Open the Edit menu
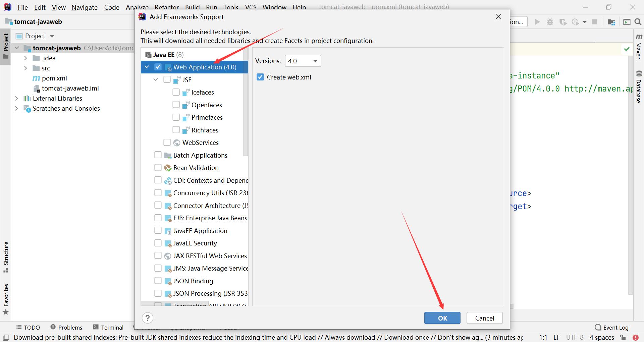This screenshot has width=644, height=342. 40,7
